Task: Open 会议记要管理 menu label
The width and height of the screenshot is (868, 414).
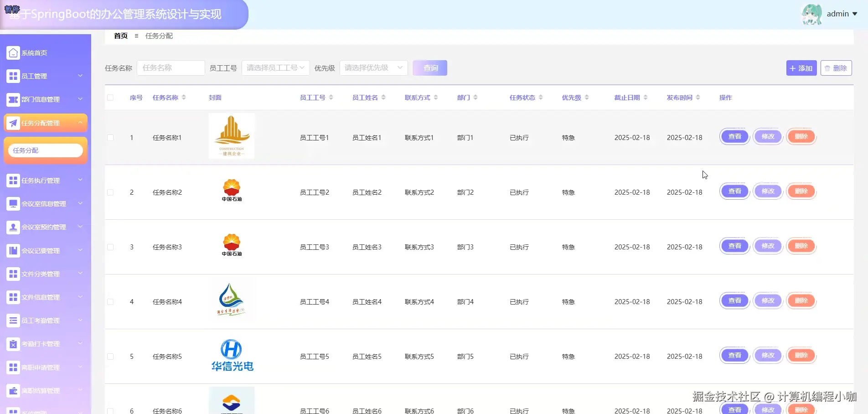Action: tap(41, 251)
